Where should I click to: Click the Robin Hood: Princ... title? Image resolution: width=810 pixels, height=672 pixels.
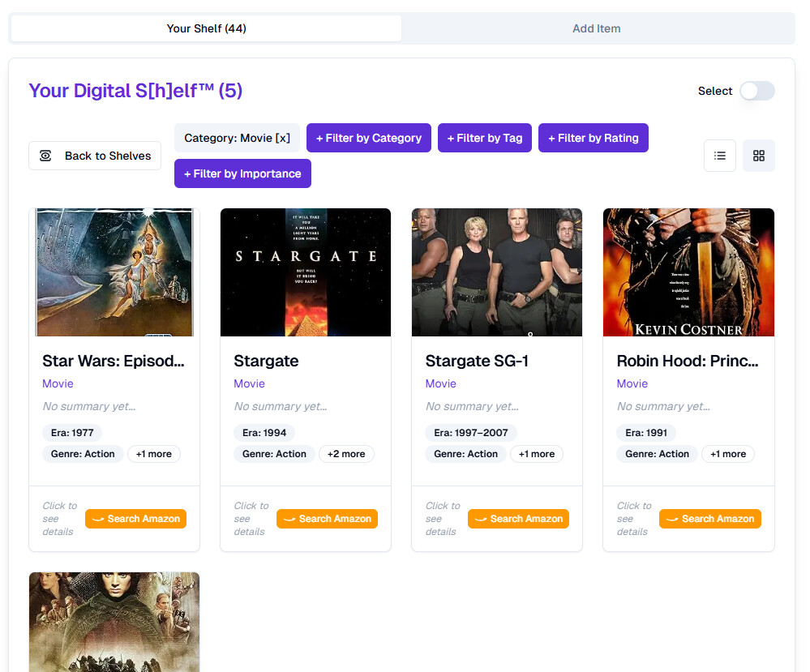point(688,361)
